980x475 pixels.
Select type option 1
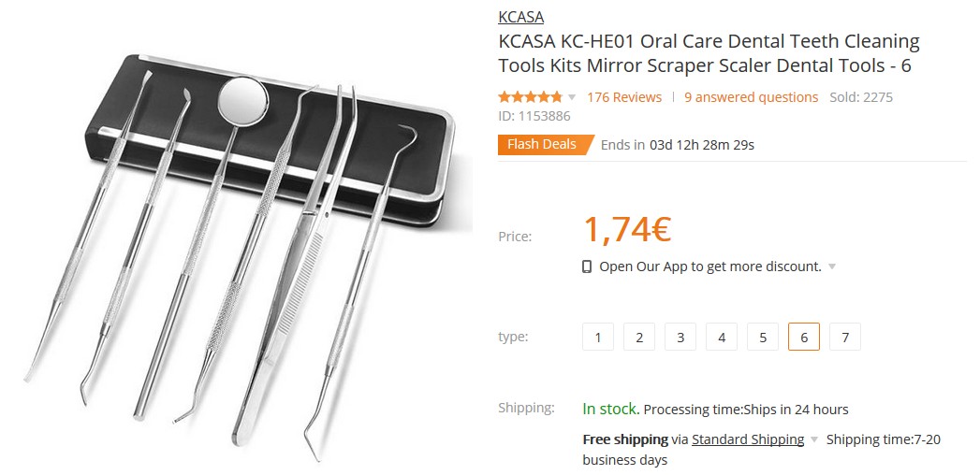(598, 337)
